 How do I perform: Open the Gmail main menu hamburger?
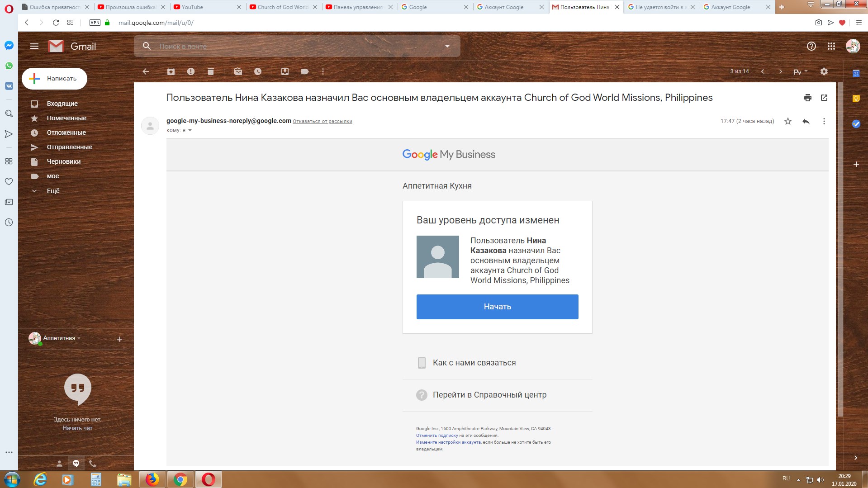pos(34,46)
